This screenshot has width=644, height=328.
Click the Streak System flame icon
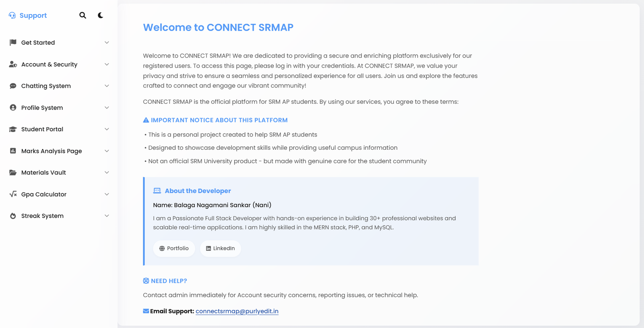[x=13, y=216]
